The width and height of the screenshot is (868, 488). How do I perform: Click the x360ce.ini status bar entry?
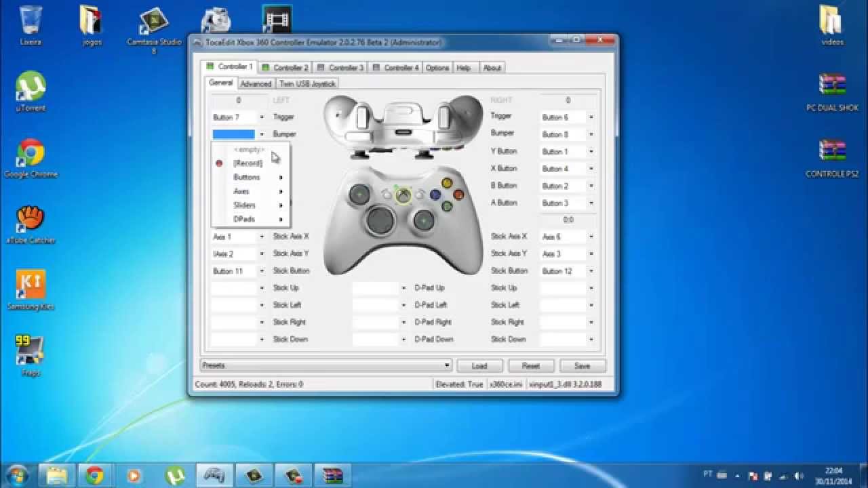507,384
